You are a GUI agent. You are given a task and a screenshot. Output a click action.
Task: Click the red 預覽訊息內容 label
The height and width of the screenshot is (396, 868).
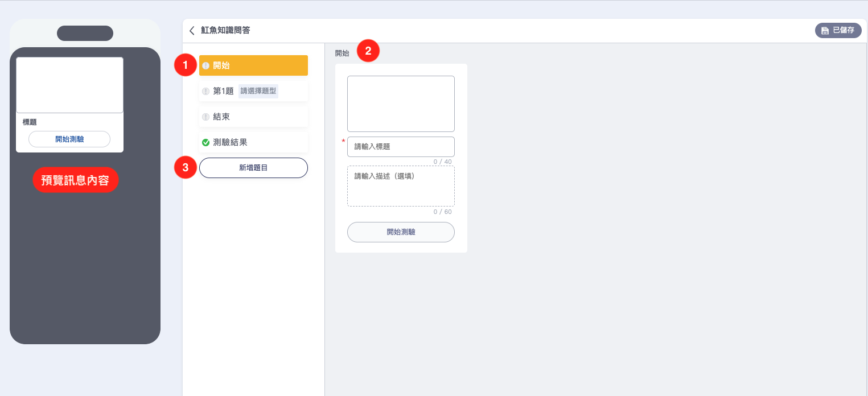76,180
